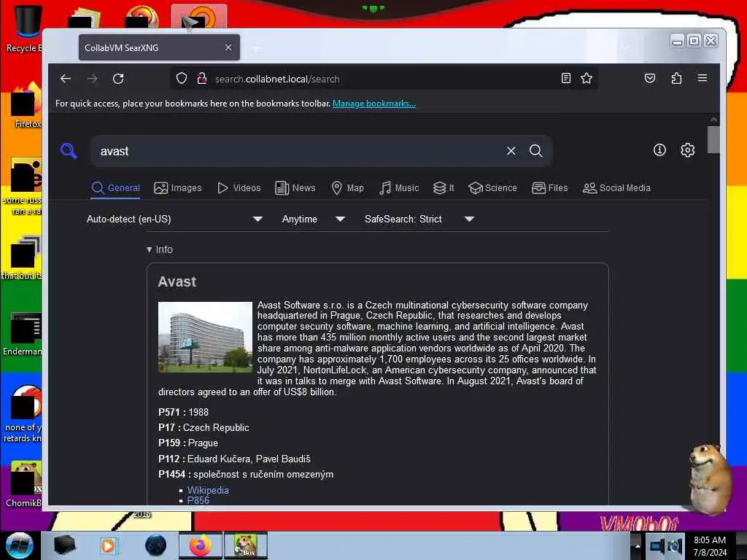The image size is (747, 560).
Task: Switch to the Music tab
Action: coord(399,188)
